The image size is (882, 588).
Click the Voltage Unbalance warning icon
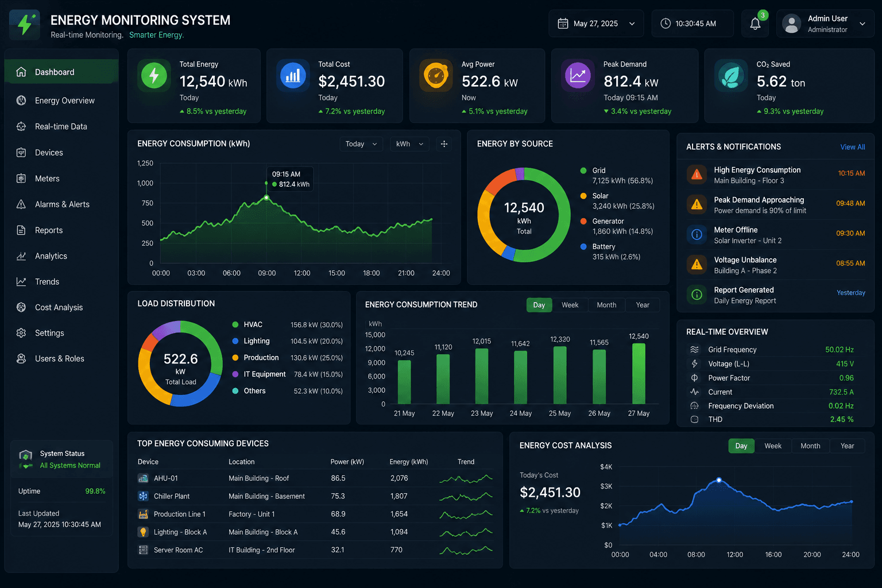click(x=697, y=264)
